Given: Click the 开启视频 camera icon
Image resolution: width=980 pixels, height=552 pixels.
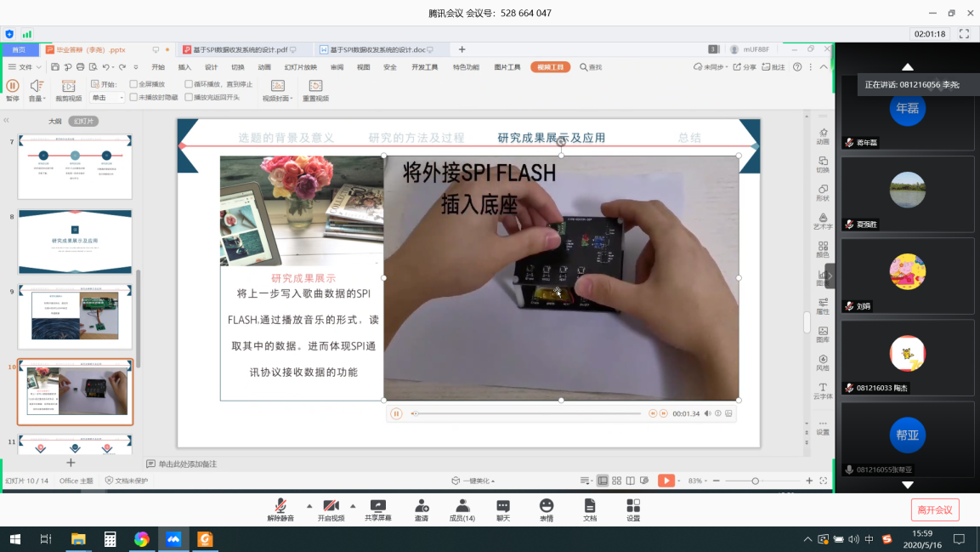Looking at the screenshot, I should (331, 505).
